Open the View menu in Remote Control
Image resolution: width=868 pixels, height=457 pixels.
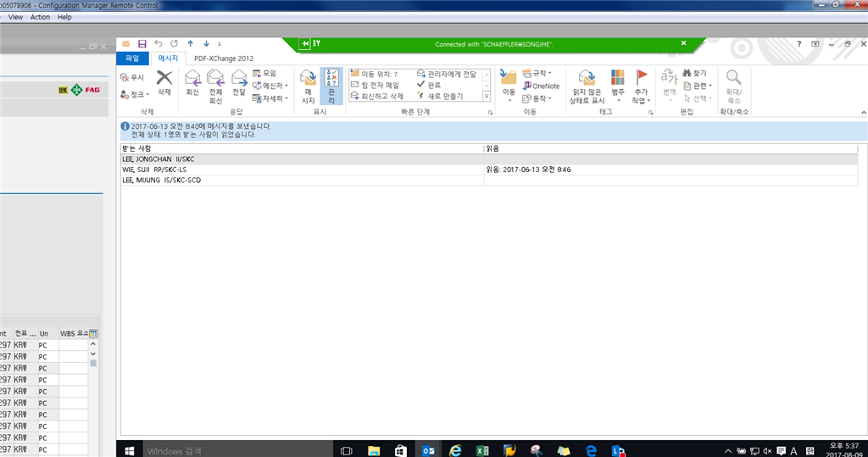point(15,17)
